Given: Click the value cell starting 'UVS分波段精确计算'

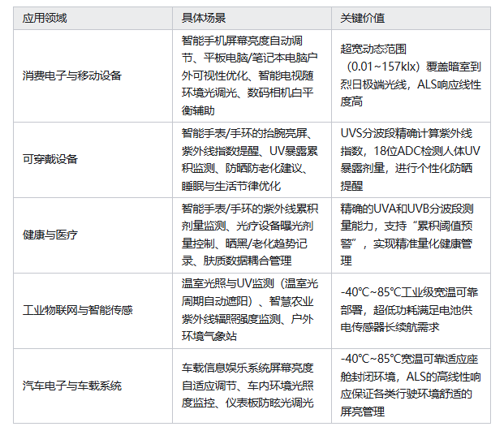Looking at the screenshot, I should 411,160.
